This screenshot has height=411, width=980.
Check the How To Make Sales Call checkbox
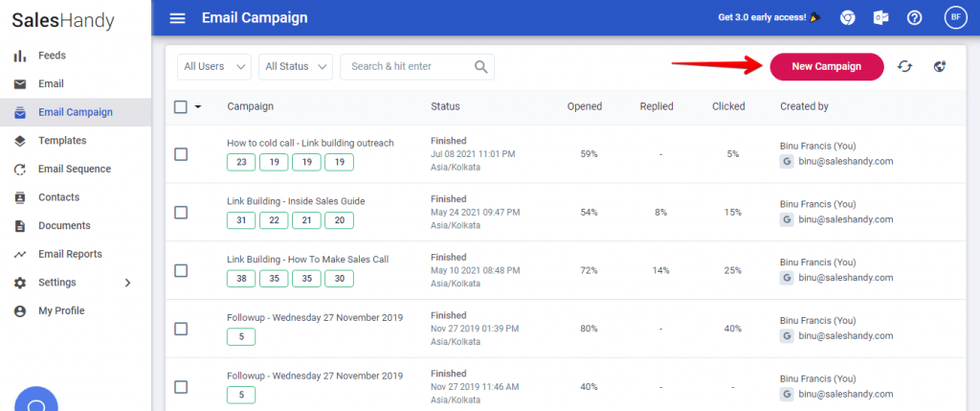[x=181, y=271]
